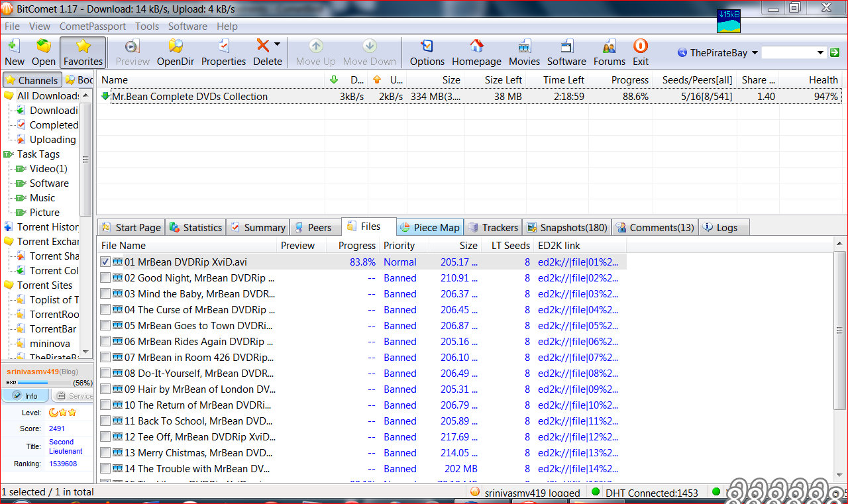The height and width of the screenshot is (504, 848).
Task: Select Completed in the sidebar
Action: pyautogui.click(x=46, y=125)
